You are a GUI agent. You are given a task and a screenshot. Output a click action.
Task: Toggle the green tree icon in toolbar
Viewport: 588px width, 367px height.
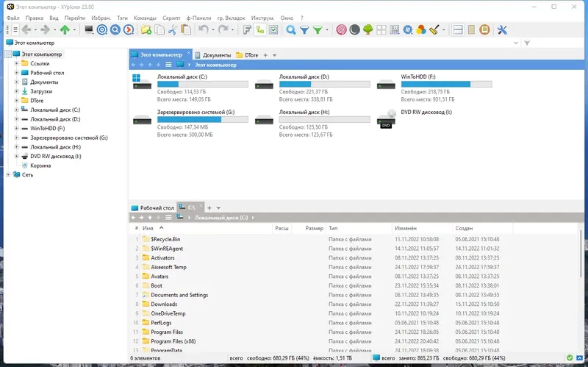click(x=368, y=29)
